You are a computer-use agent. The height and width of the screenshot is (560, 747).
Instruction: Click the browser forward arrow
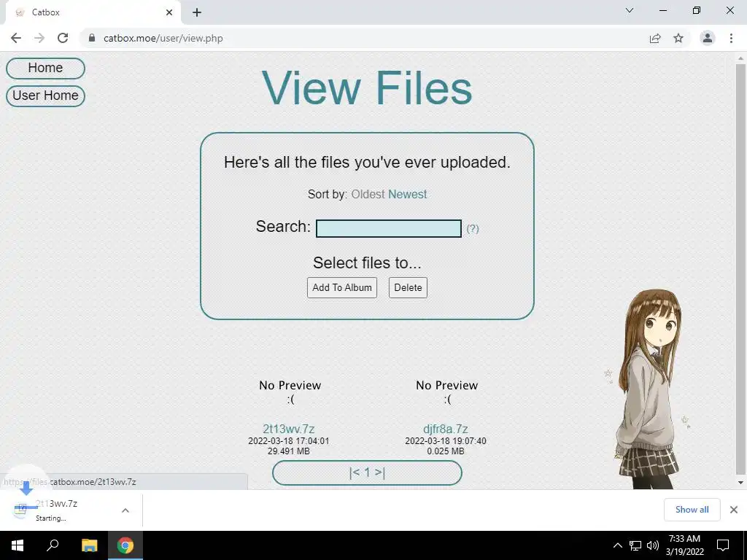pos(39,38)
